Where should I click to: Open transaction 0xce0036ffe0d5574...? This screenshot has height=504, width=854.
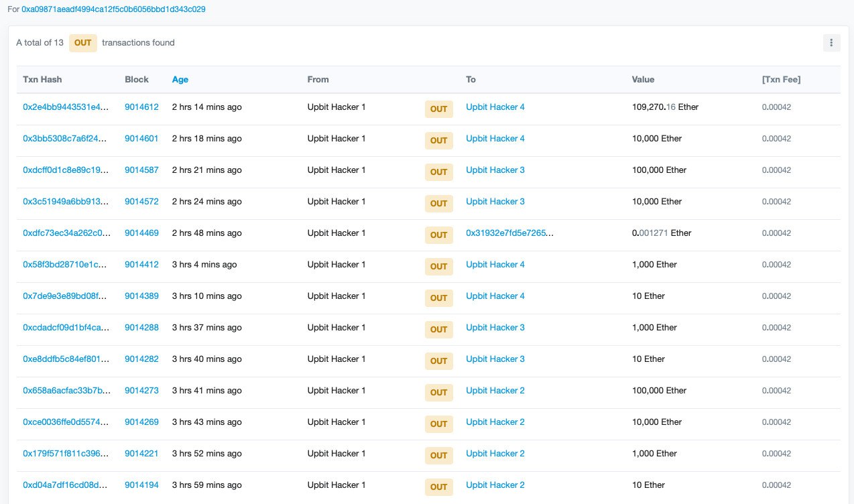coord(65,422)
